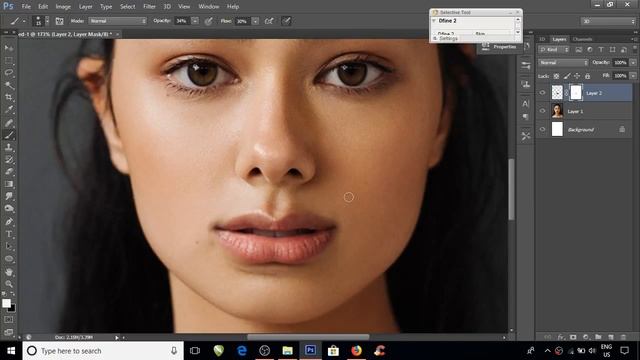Open the brush preset picker arrow

pos(47,21)
